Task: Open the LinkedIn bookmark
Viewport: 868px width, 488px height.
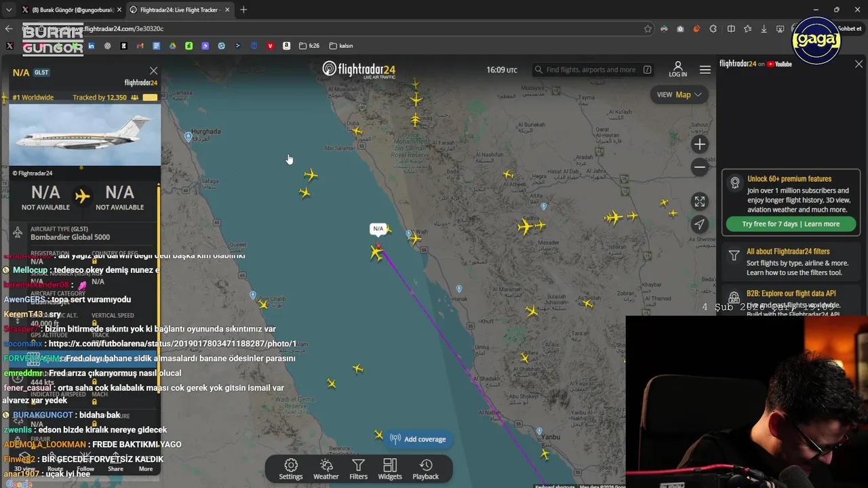Action: (x=91, y=46)
